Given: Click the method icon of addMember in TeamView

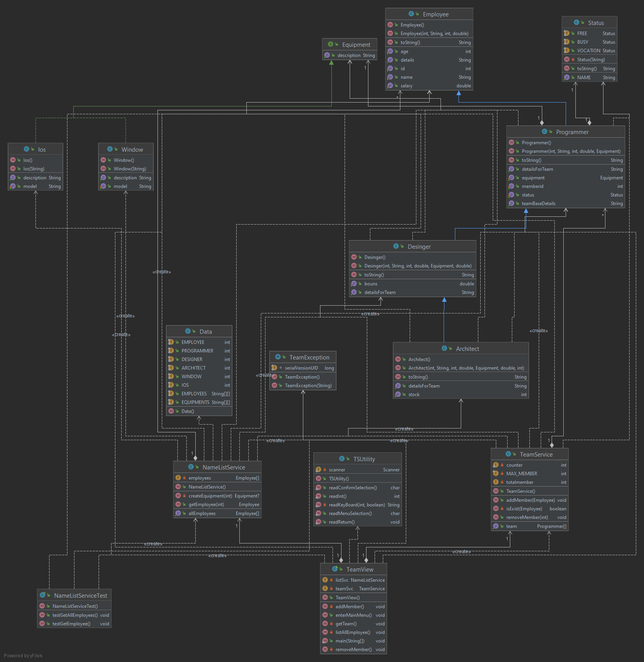Looking at the screenshot, I should (326, 606).
